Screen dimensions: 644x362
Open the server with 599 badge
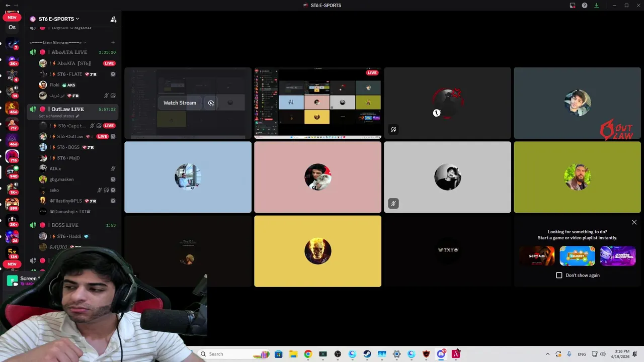pos(12,205)
